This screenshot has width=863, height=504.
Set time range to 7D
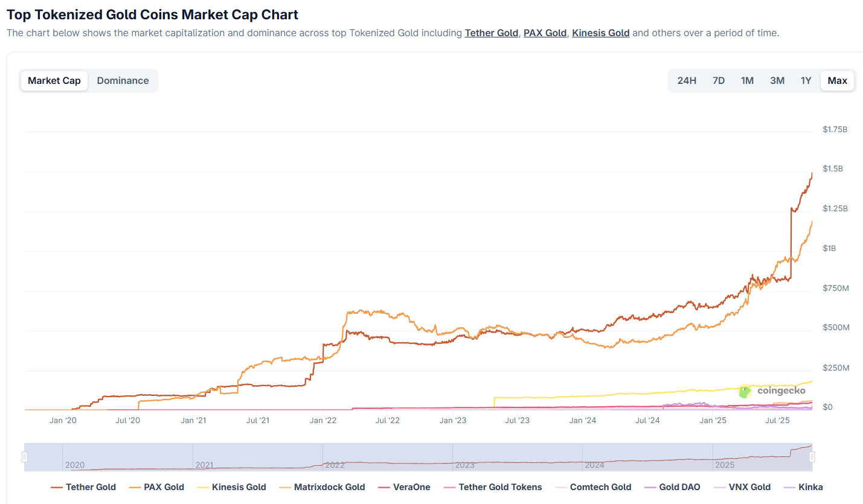718,81
